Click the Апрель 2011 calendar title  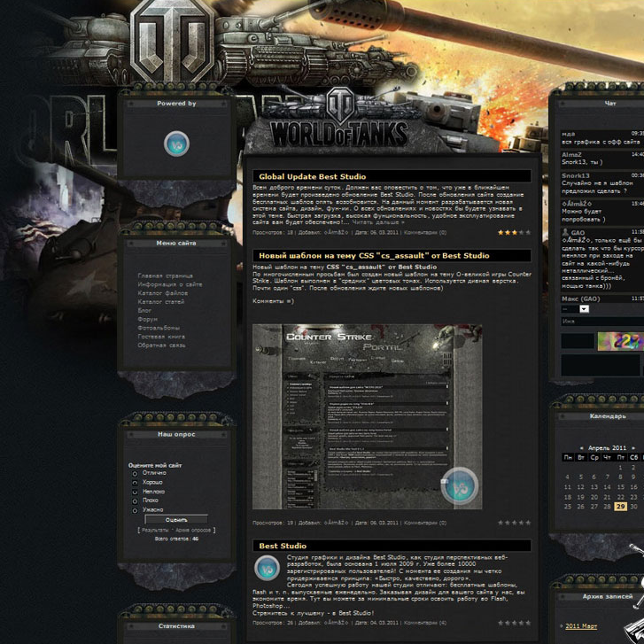coord(607,448)
